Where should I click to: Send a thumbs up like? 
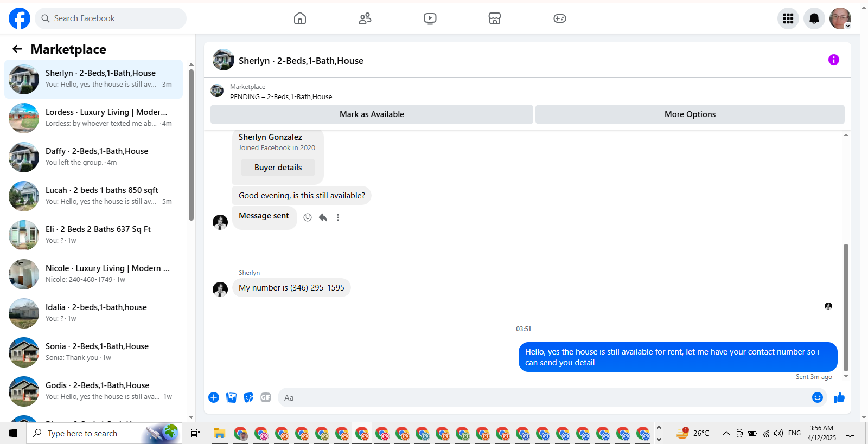coord(839,397)
